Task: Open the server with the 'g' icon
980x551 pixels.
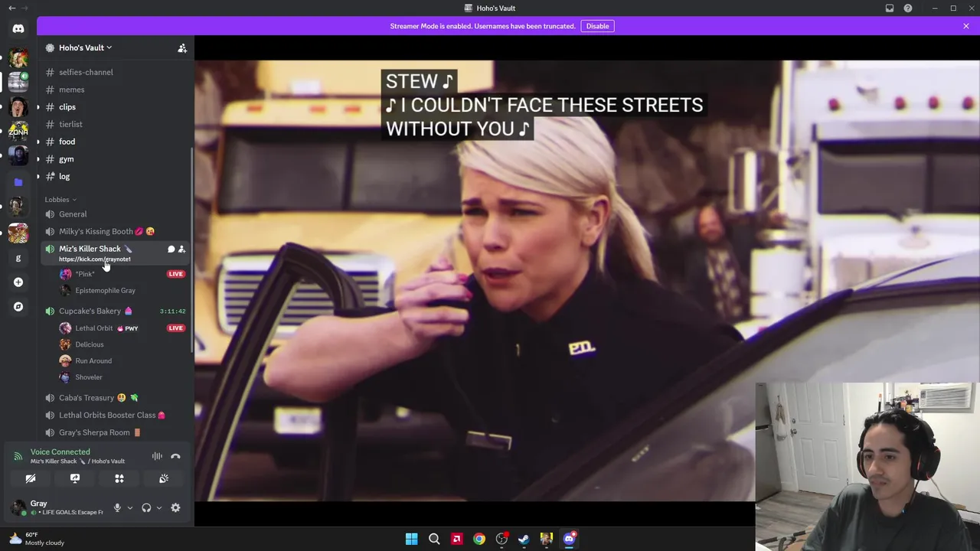Action: click(x=18, y=258)
